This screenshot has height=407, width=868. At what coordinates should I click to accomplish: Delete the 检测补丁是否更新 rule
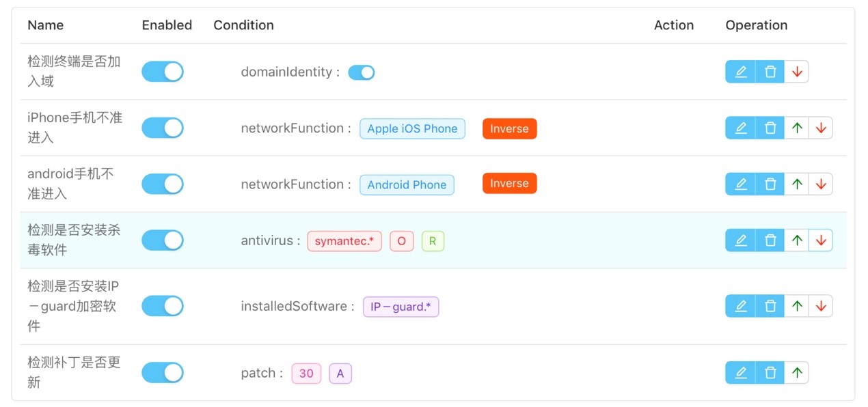(x=770, y=373)
